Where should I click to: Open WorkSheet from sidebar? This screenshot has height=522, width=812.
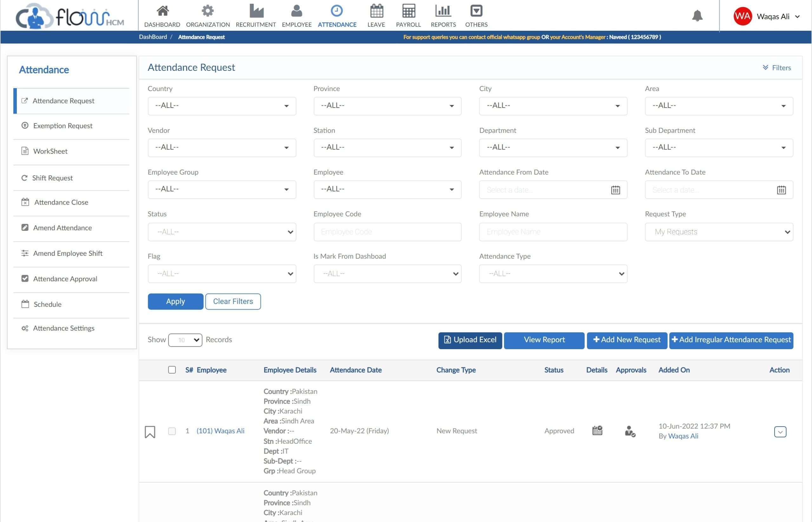click(72, 151)
